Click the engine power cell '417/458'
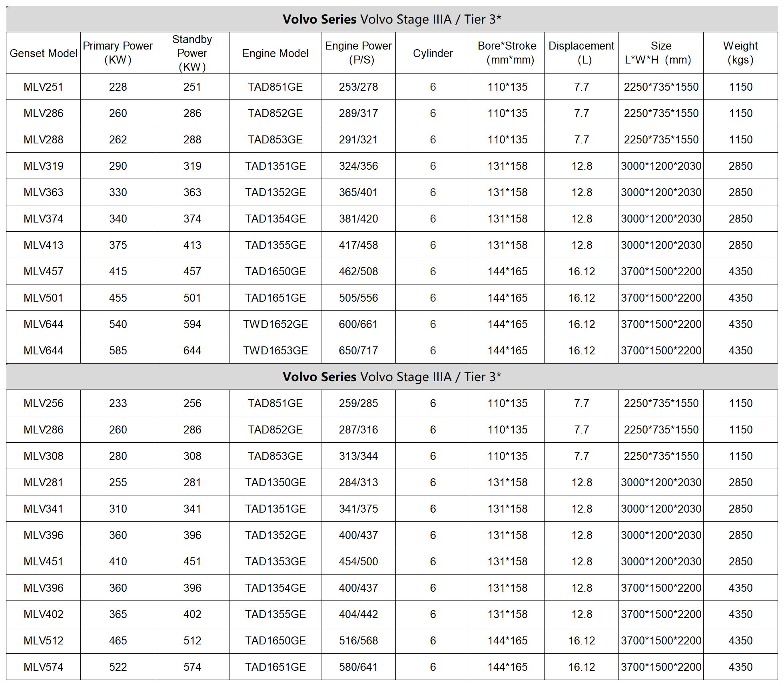Viewport: 784px width, 686px height. (x=358, y=245)
